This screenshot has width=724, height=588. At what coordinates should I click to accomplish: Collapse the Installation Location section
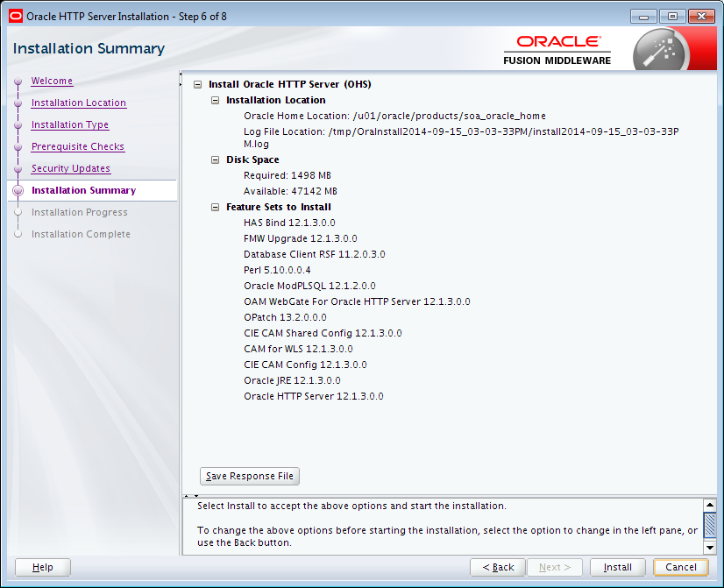click(215, 100)
